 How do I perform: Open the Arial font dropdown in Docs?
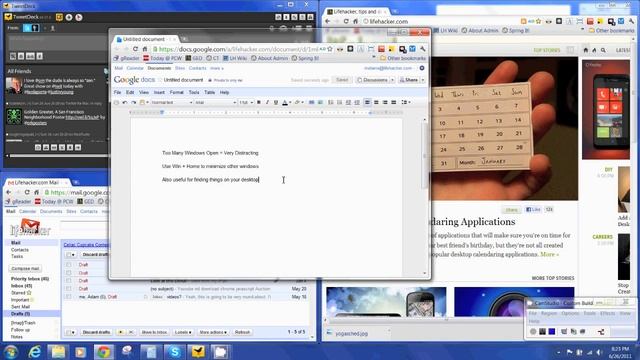[215, 102]
